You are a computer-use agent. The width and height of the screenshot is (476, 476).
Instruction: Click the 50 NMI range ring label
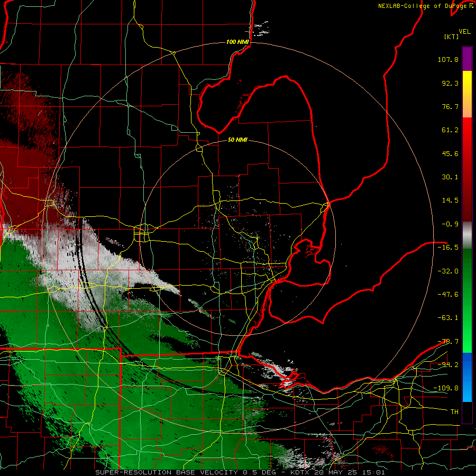click(237, 140)
